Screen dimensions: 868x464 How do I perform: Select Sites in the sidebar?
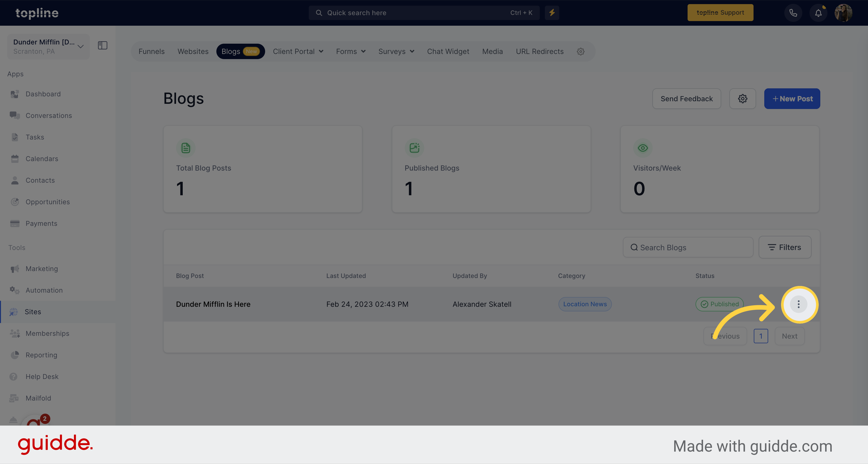coord(58,312)
